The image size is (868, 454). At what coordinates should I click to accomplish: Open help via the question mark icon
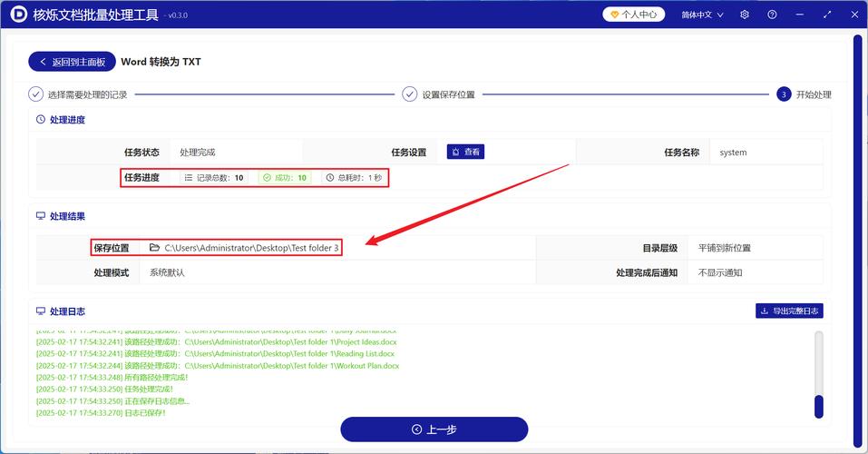click(772, 15)
